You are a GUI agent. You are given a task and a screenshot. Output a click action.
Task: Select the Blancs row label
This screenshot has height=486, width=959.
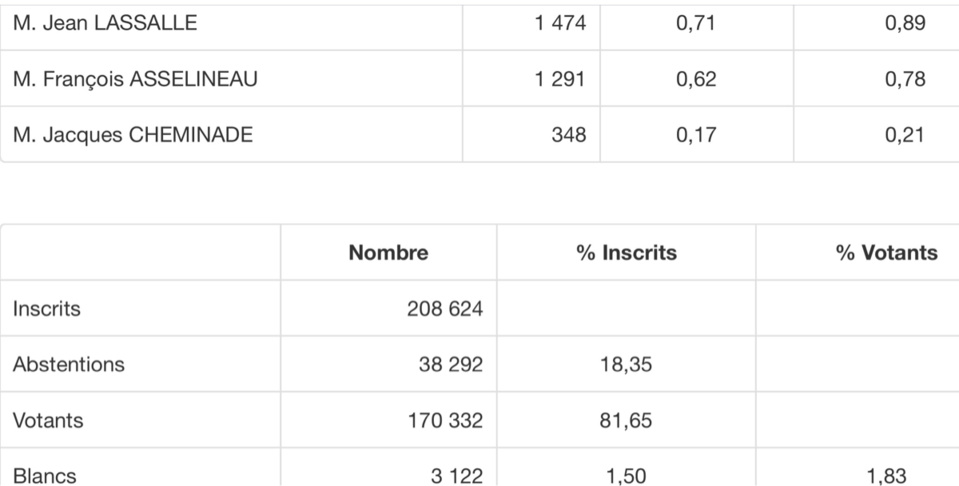pos(44,476)
